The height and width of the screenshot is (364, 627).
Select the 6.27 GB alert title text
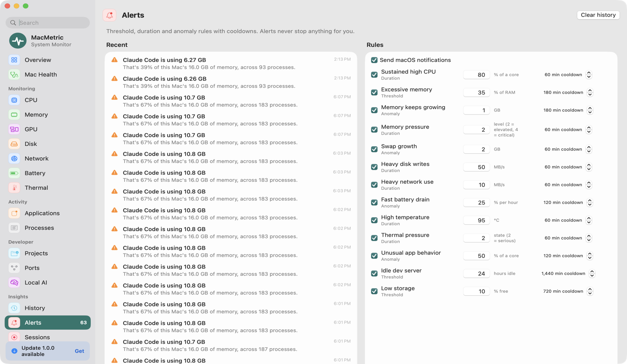[164, 60]
